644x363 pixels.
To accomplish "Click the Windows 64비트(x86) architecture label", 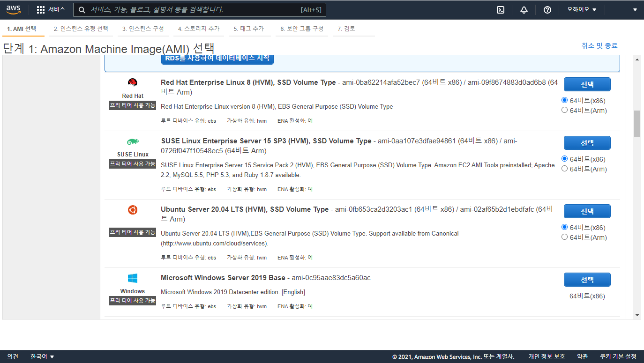I will [587, 296].
